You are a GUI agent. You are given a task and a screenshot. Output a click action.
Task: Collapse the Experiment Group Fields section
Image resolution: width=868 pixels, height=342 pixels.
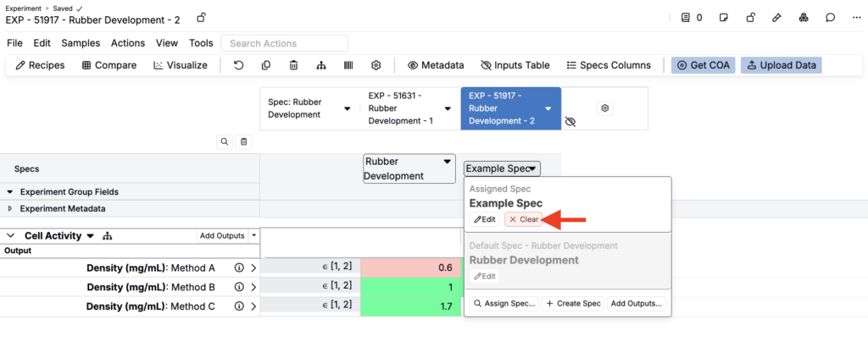[x=10, y=191]
